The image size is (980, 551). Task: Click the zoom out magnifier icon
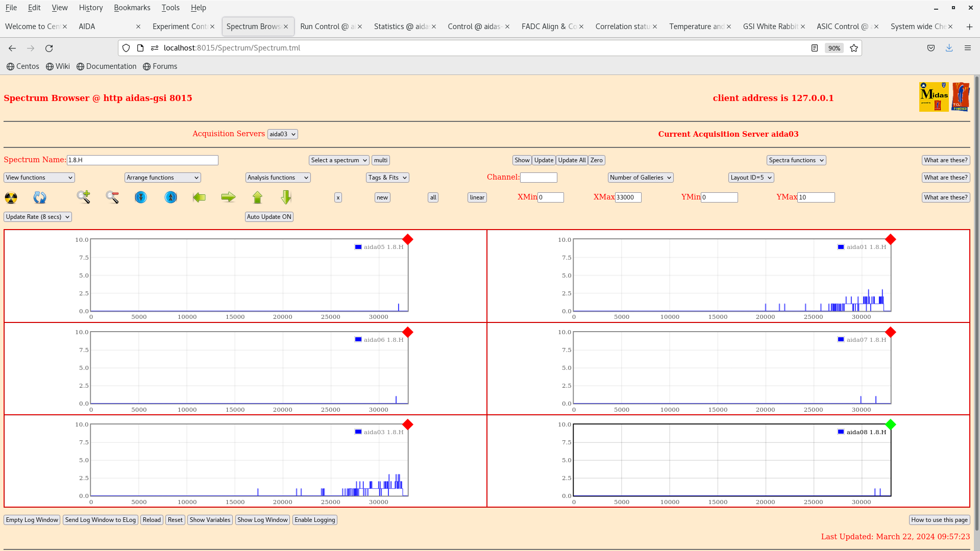click(x=112, y=197)
